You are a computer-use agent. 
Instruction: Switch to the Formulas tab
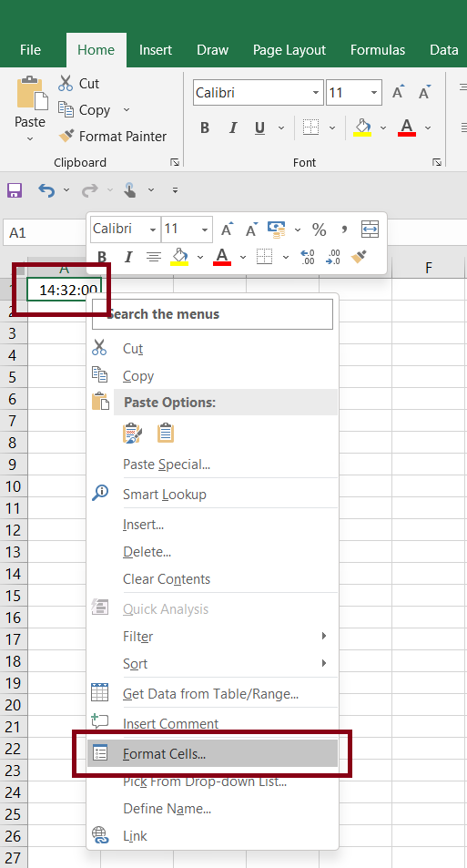378,50
